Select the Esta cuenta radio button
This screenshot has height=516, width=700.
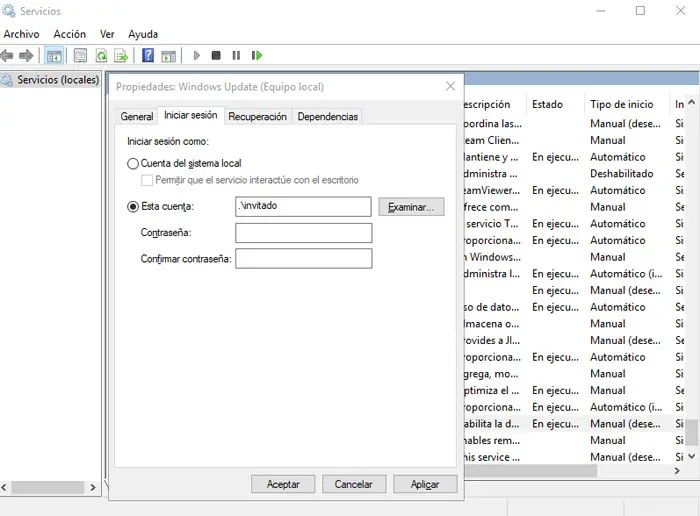(133, 207)
